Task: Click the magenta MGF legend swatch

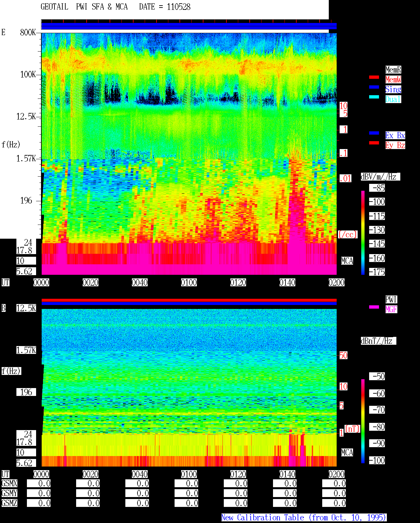Action: click(x=374, y=307)
